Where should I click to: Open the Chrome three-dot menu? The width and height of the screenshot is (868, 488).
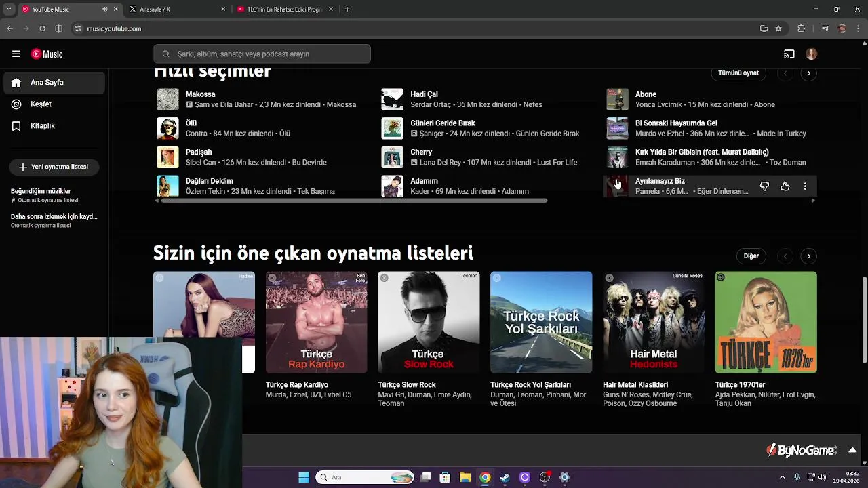[x=858, y=28]
